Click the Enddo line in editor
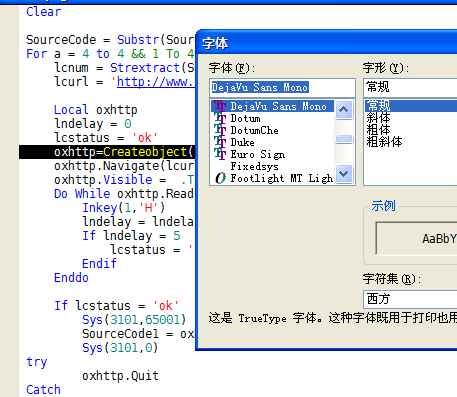 click(x=71, y=278)
